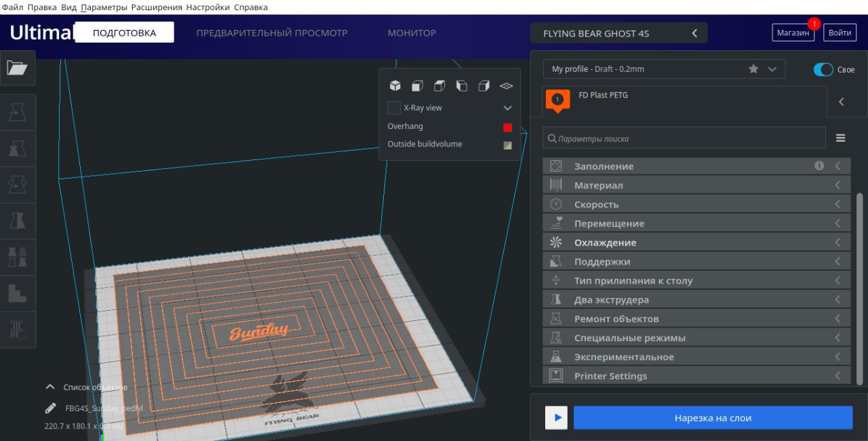
Task: Click the Войти sign-in button
Action: pyautogui.click(x=840, y=33)
